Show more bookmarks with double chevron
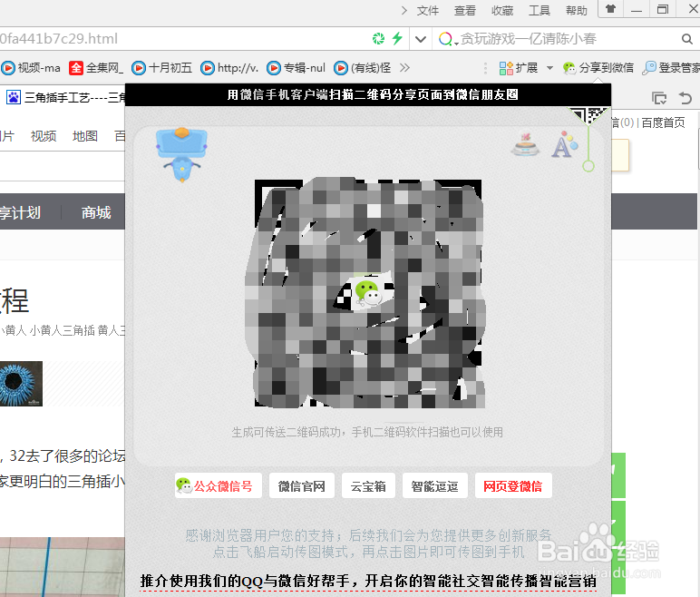 (404, 68)
